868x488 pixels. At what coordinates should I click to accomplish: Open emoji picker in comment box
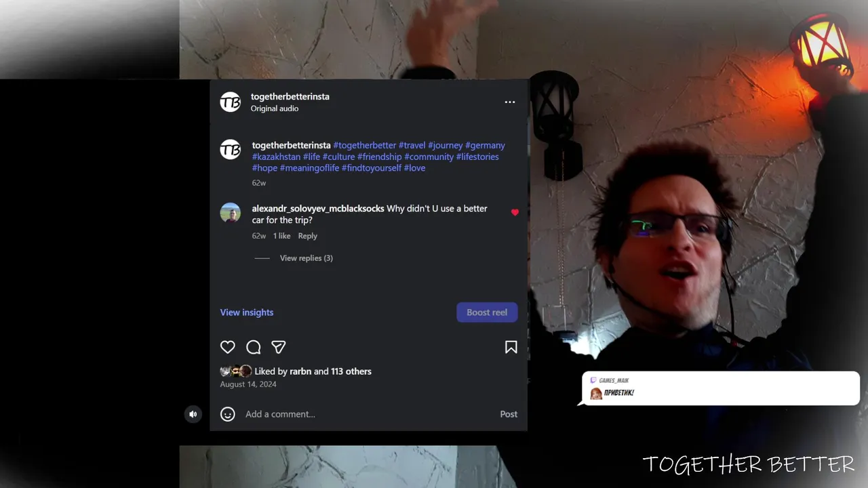pyautogui.click(x=228, y=414)
